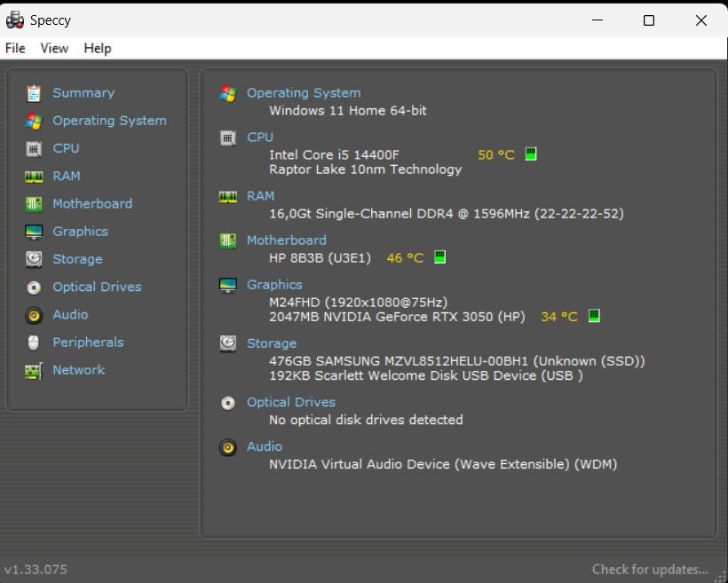Click the RAM module icon in sidebar

[x=34, y=177]
